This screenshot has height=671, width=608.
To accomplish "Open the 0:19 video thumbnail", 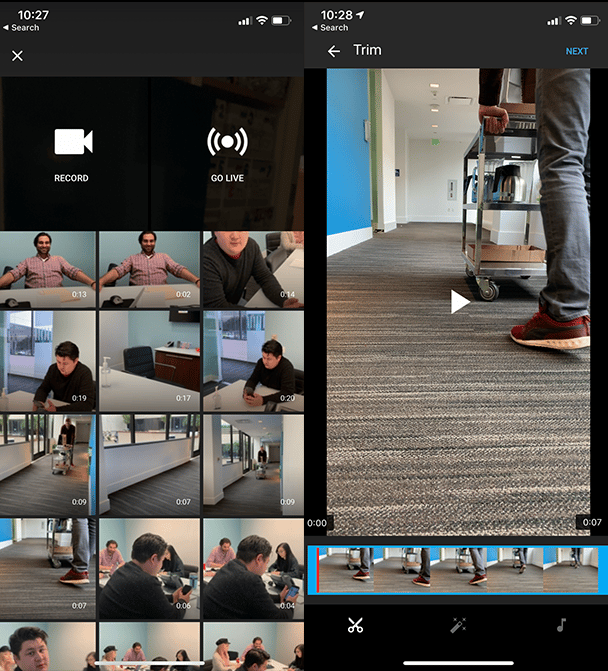I will (x=47, y=361).
